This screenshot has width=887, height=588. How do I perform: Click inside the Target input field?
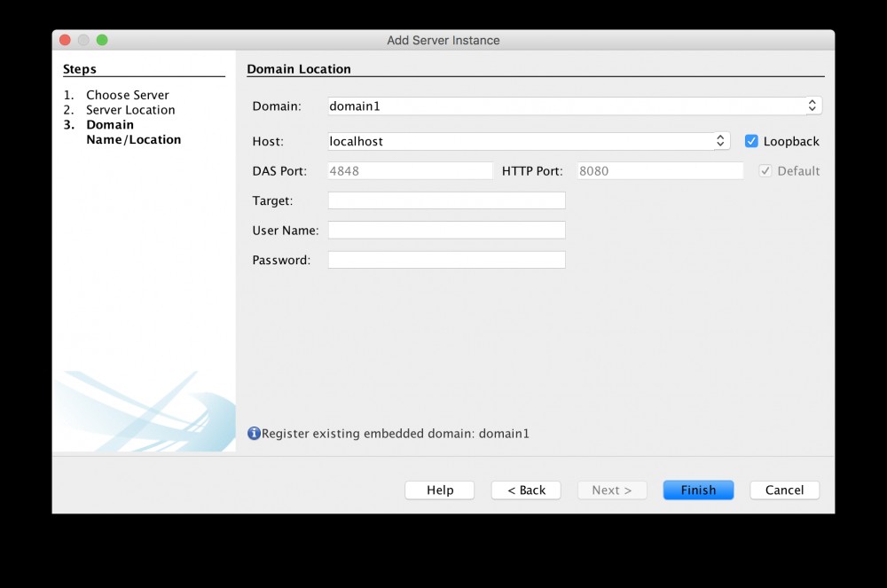click(x=446, y=200)
